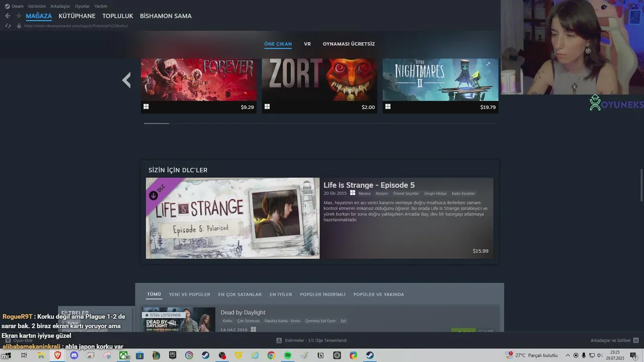Click the Hayatta Kalma - Korku tag

tap(282, 321)
